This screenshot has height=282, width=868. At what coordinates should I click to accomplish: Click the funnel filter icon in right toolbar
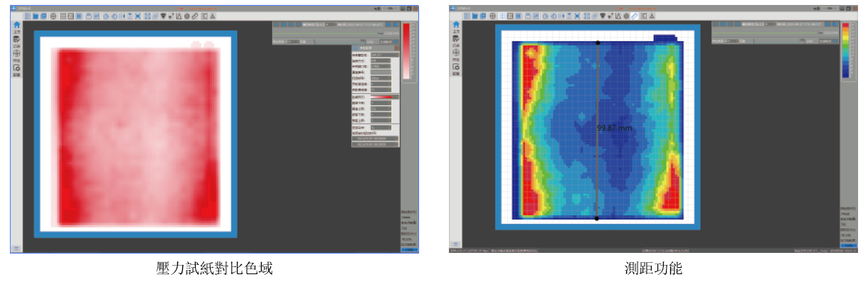point(603,16)
